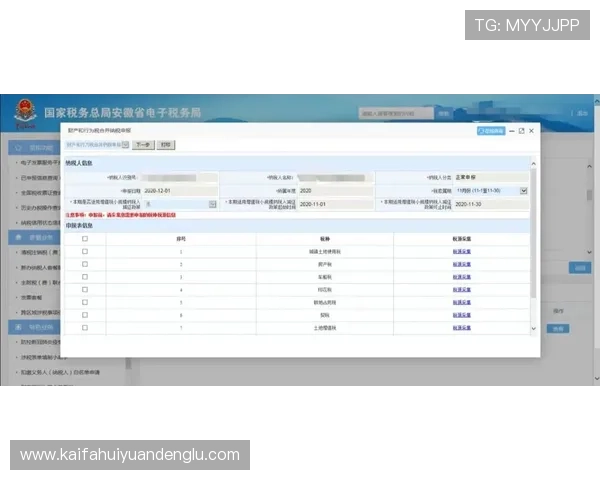Viewport: 600px width, 480px height.
Task: Select second sidebar section header tab
Action: tap(34, 238)
